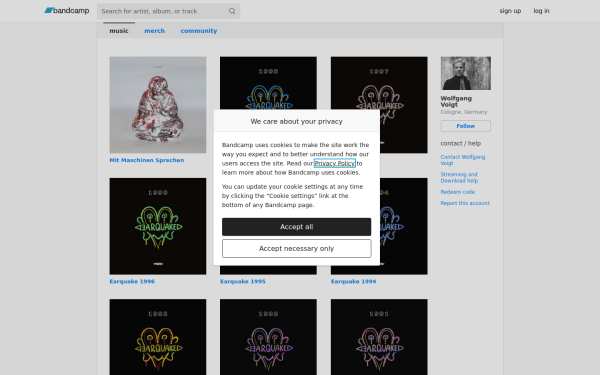Open the Earquake 1991 album cover
The height and width of the screenshot is (375, 600).
[x=379, y=337]
